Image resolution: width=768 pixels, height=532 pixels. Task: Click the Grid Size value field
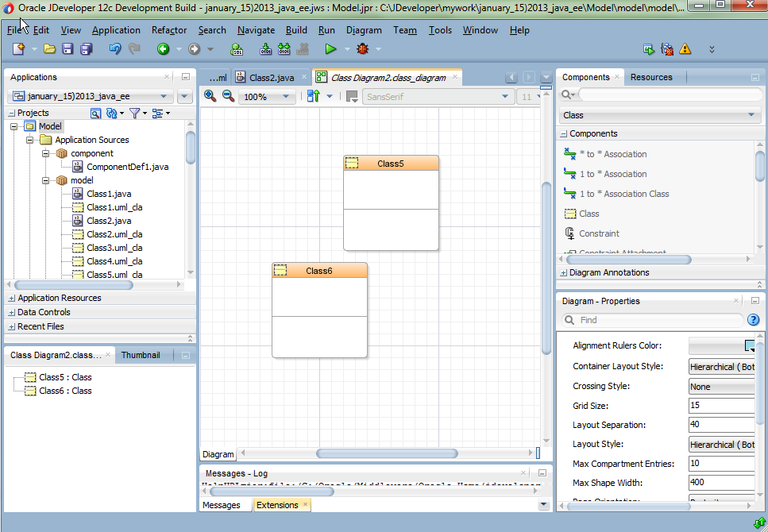tap(721, 406)
